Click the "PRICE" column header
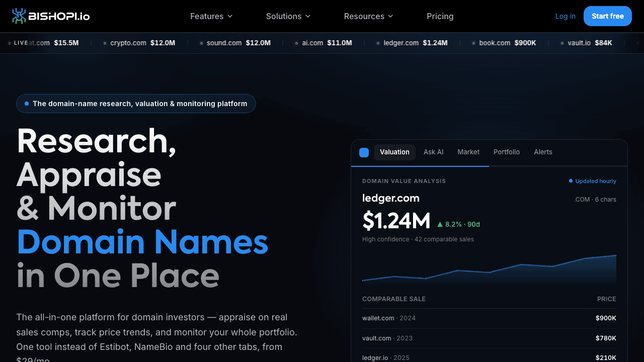Image resolution: width=644 pixels, height=362 pixels. click(607, 299)
